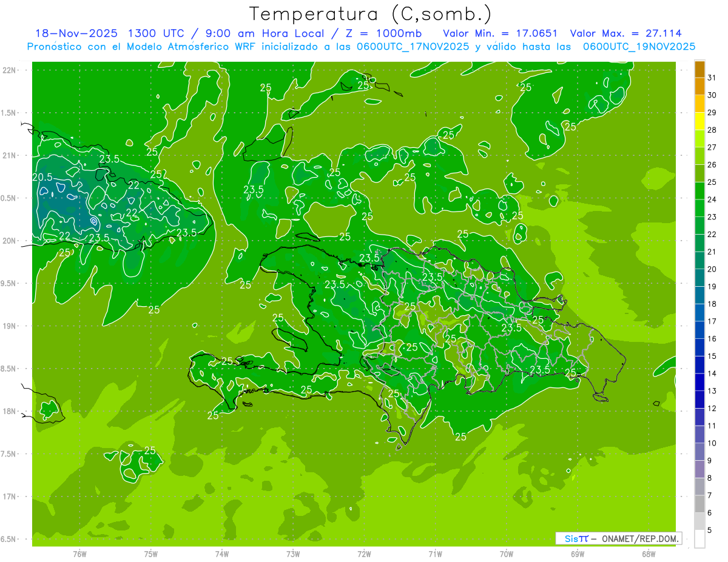Pick the dark blue swatch between 12 and 13
The width and height of the screenshot is (728, 562).
[699, 400]
